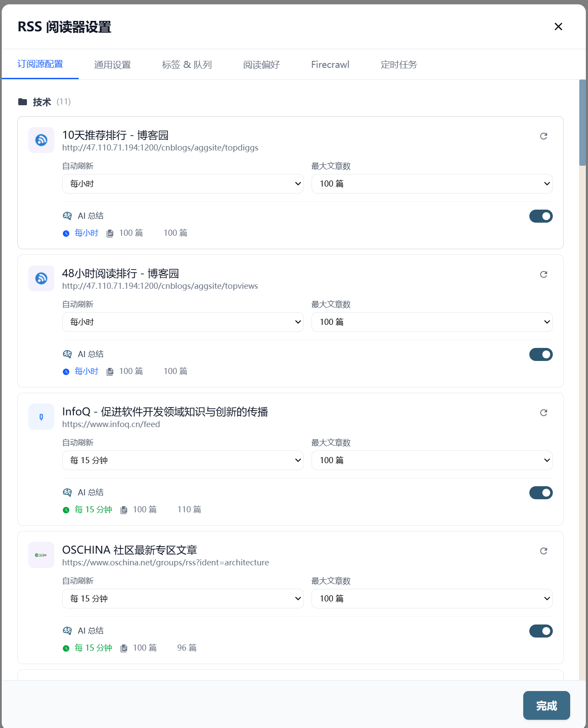Click the 技术 folder icon
588x728 pixels.
pyautogui.click(x=23, y=102)
